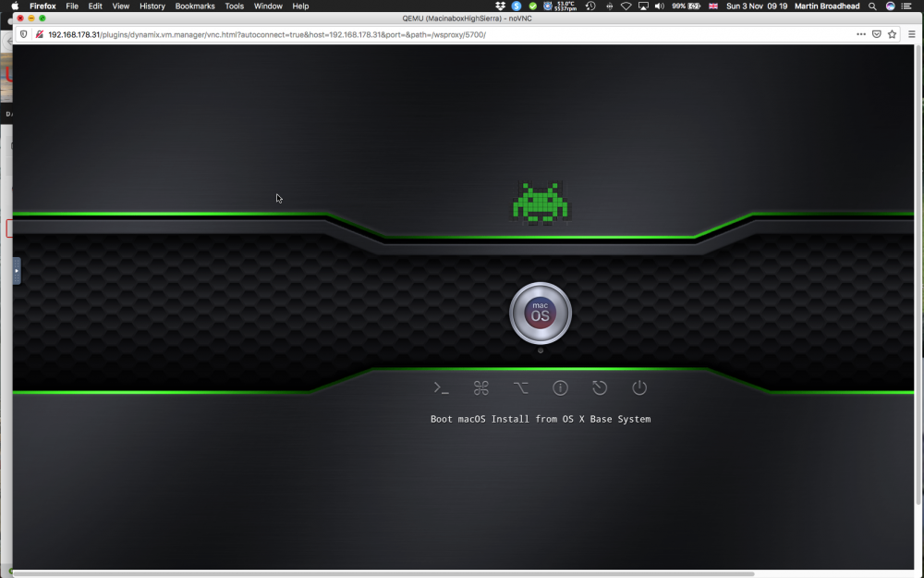The width and height of the screenshot is (924, 578).
Task: Click horizontal scrollbar at window bottom
Action: coord(383,573)
